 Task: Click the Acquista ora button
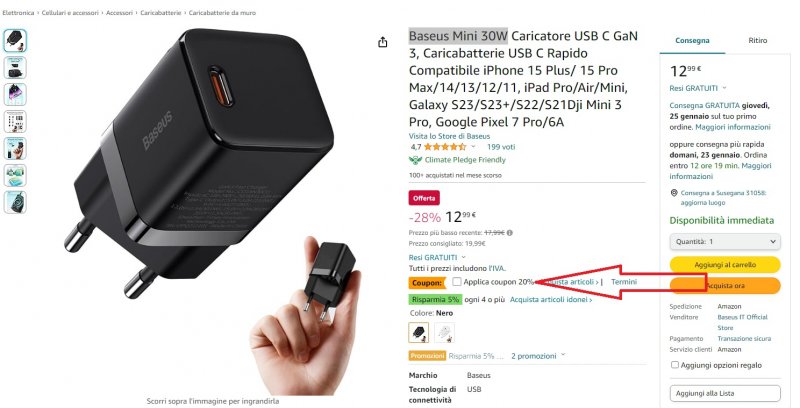pyautogui.click(x=725, y=286)
